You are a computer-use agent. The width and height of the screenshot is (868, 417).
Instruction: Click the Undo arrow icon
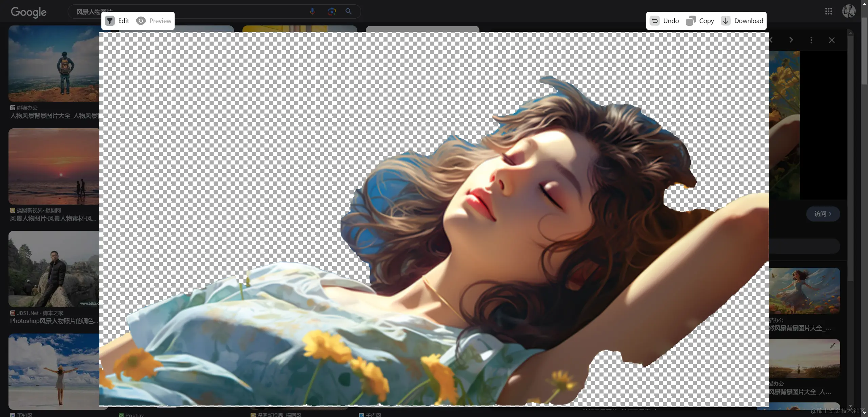(x=655, y=21)
